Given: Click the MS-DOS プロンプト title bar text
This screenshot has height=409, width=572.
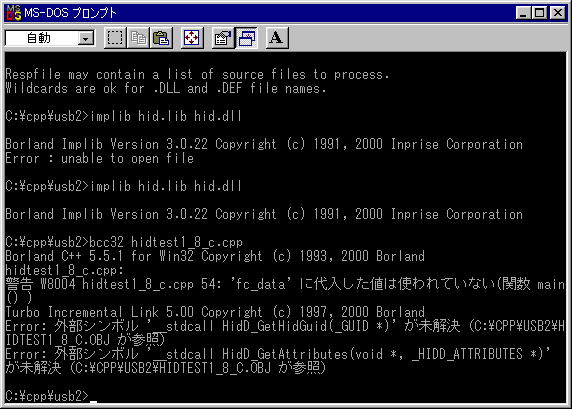Looking at the screenshot, I should 70,13.
